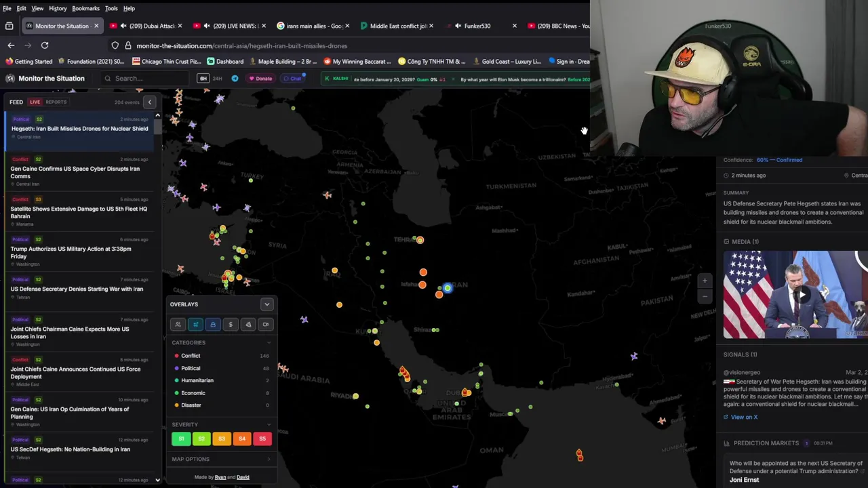868x488 pixels.
Task: Collapse the Overlays panel chevron
Action: pyautogui.click(x=267, y=304)
